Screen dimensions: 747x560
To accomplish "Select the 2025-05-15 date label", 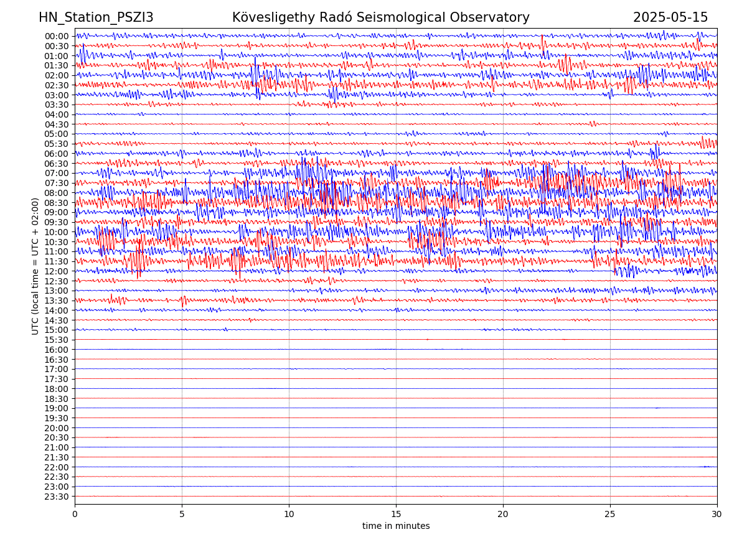I will [x=670, y=17].
